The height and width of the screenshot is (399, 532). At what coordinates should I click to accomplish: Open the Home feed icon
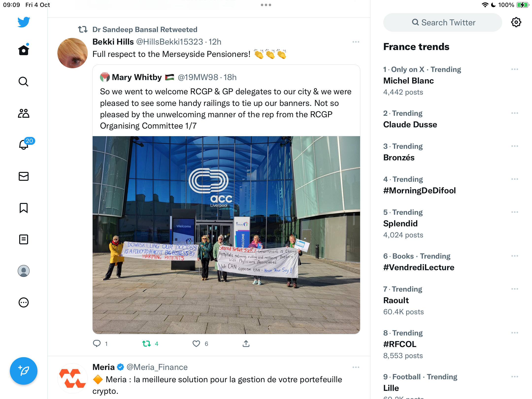click(x=24, y=50)
